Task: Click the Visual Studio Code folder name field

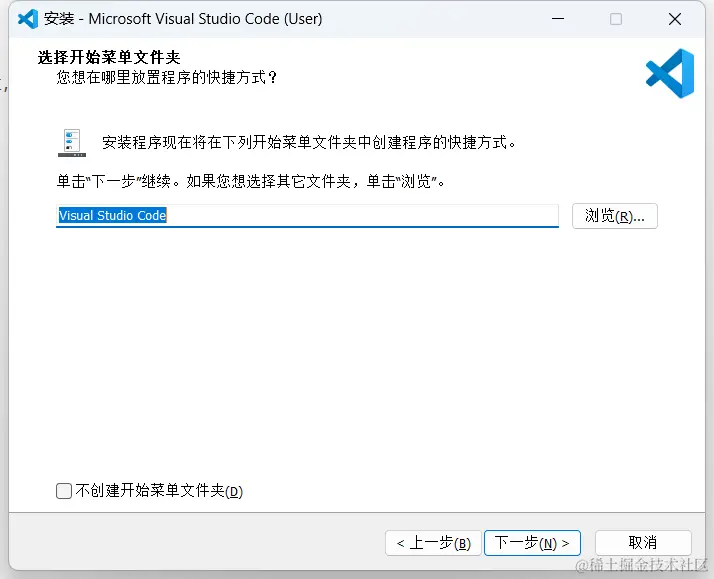Action: (307, 215)
